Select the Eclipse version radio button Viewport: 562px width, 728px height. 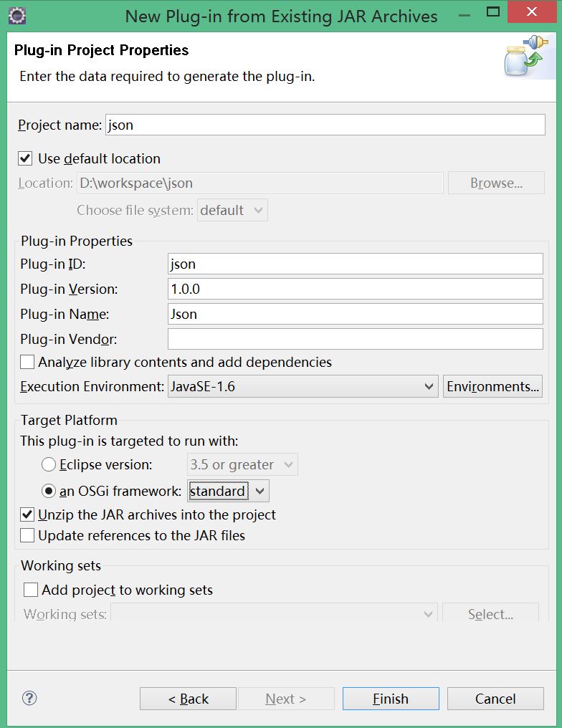tap(49, 464)
